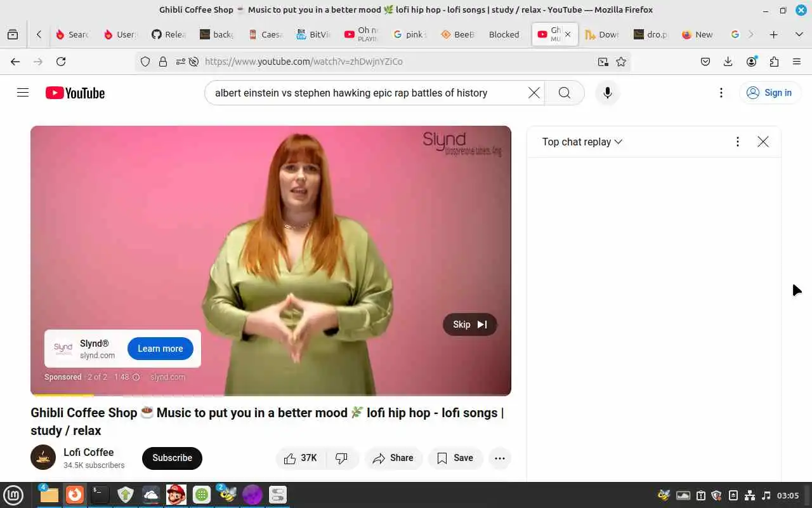Toggle picture-in-picture from the URL bar

tap(603, 62)
